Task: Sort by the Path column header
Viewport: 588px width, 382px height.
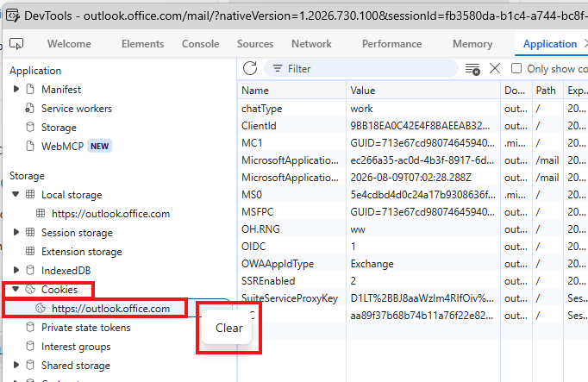Action: tap(547, 91)
